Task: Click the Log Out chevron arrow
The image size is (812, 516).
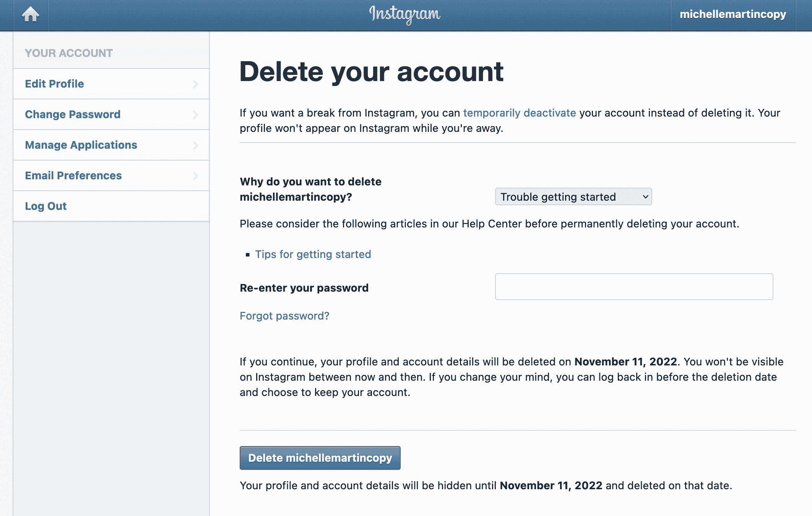Action: pyautogui.click(x=195, y=206)
